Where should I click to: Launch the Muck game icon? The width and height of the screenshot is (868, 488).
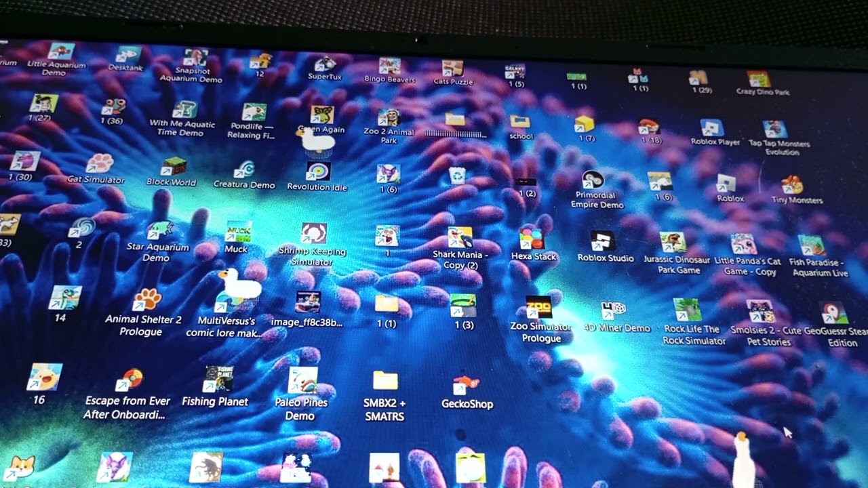(238, 232)
